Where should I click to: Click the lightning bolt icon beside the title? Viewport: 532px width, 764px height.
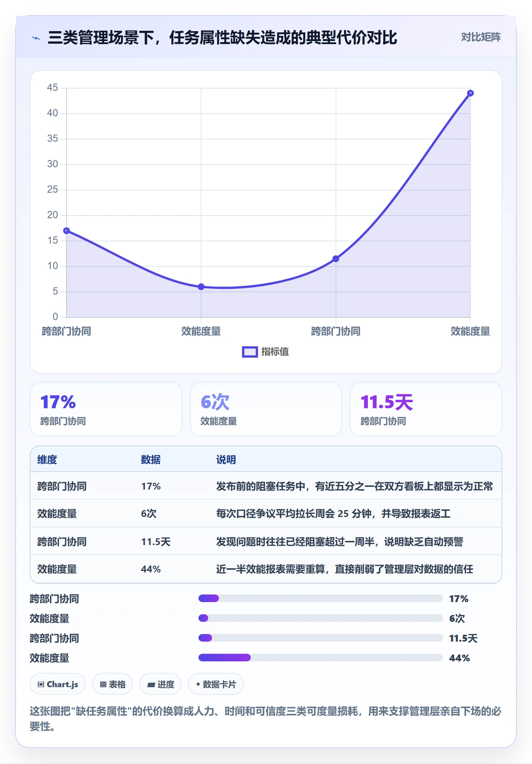click(36, 38)
